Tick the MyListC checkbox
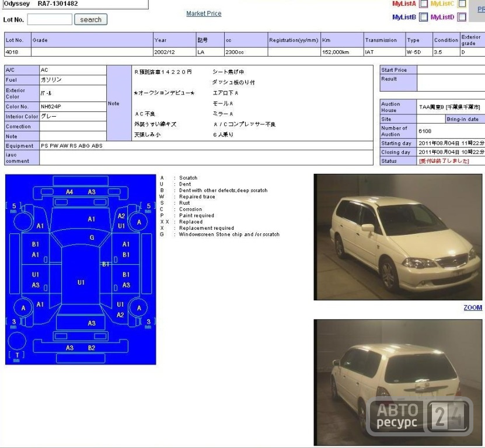This screenshot has height=448, width=485. [x=462, y=3]
